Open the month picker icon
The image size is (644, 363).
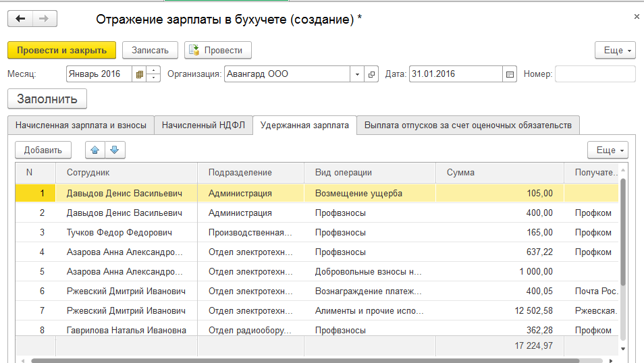[x=140, y=74]
